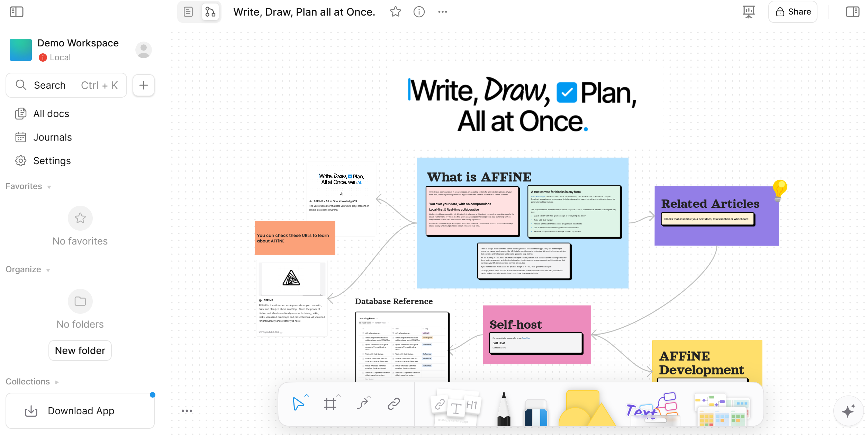Start presentation mode
The image size is (868, 435).
click(749, 12)
